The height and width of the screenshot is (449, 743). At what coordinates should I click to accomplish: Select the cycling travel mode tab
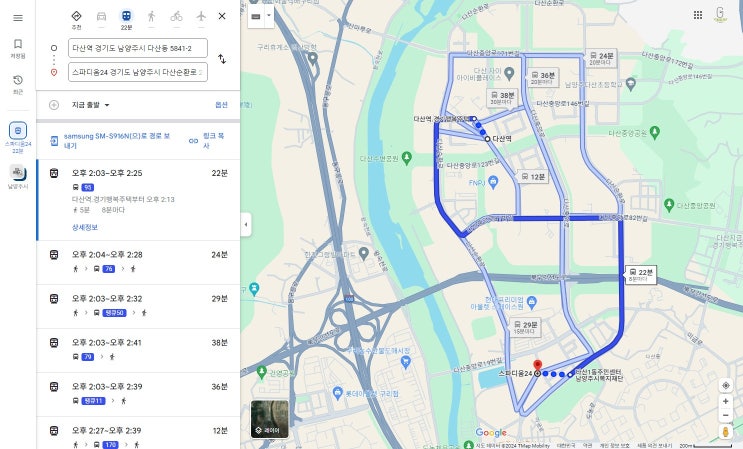[x=176, y=17]
